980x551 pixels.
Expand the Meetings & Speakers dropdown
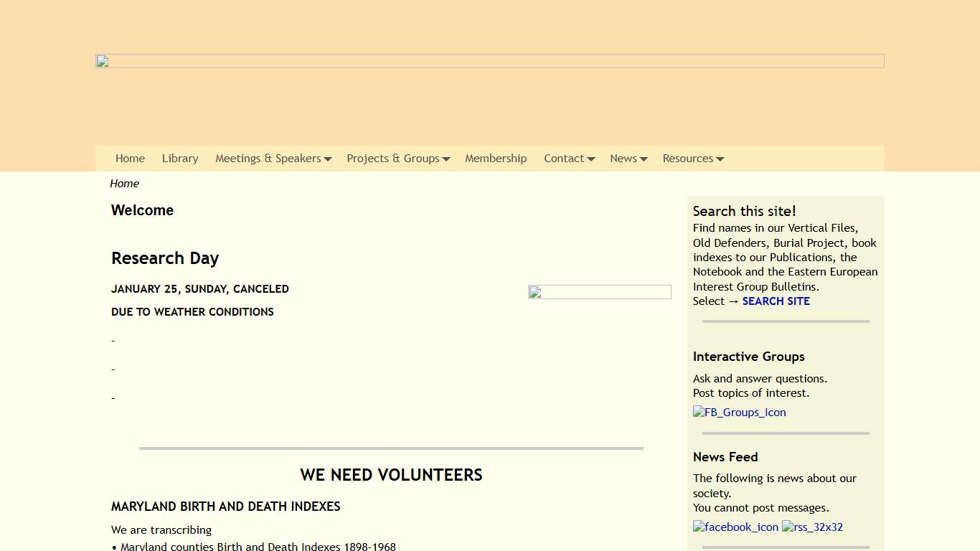pyautogui.click(x=329, y=159)
